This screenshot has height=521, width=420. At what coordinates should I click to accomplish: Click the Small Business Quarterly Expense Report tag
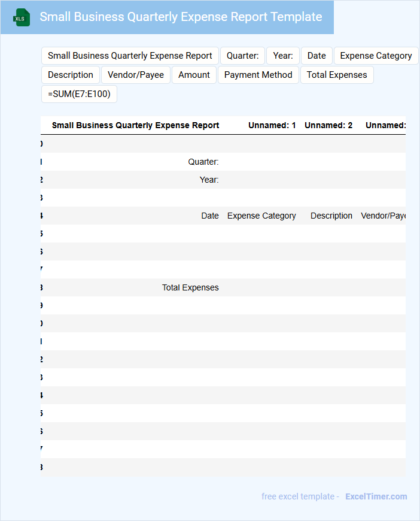(x=130, y=56)
